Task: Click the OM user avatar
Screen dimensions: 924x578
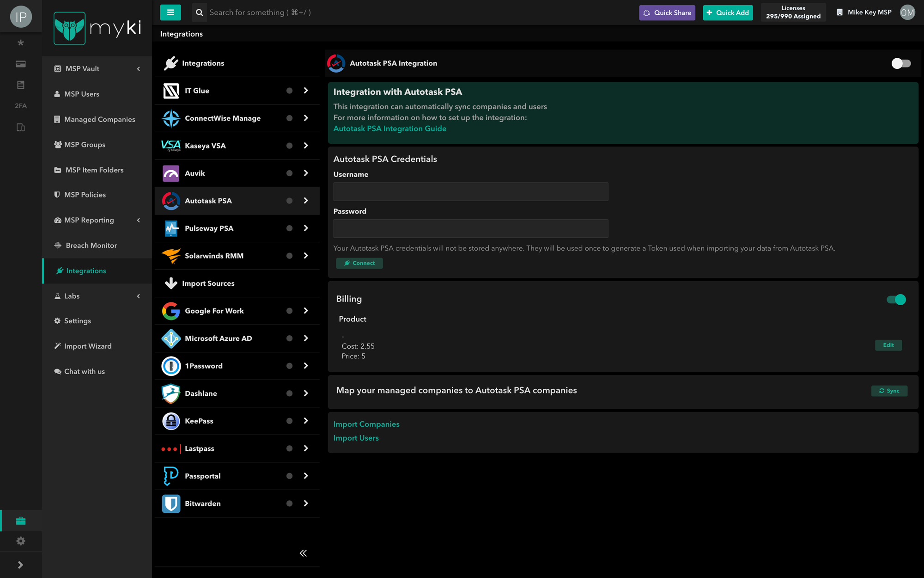Action: click(907, 12)
